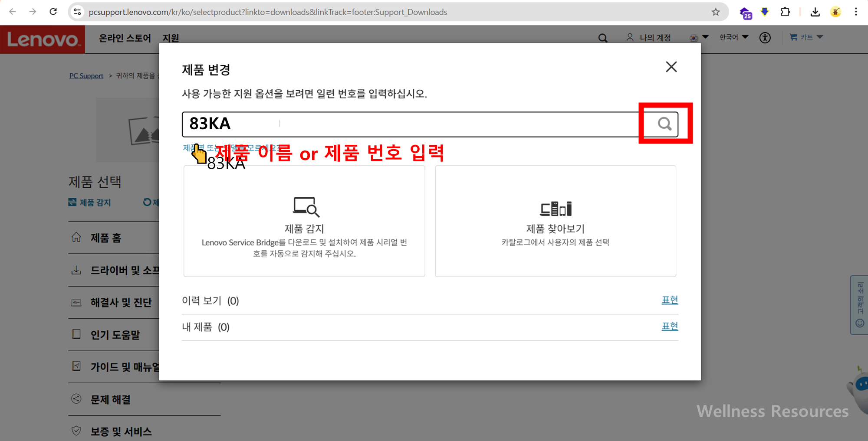Open browser extensions puzzle icon
Image resolution: width=868 pixels, height=441 pixels.
(785, 12)
